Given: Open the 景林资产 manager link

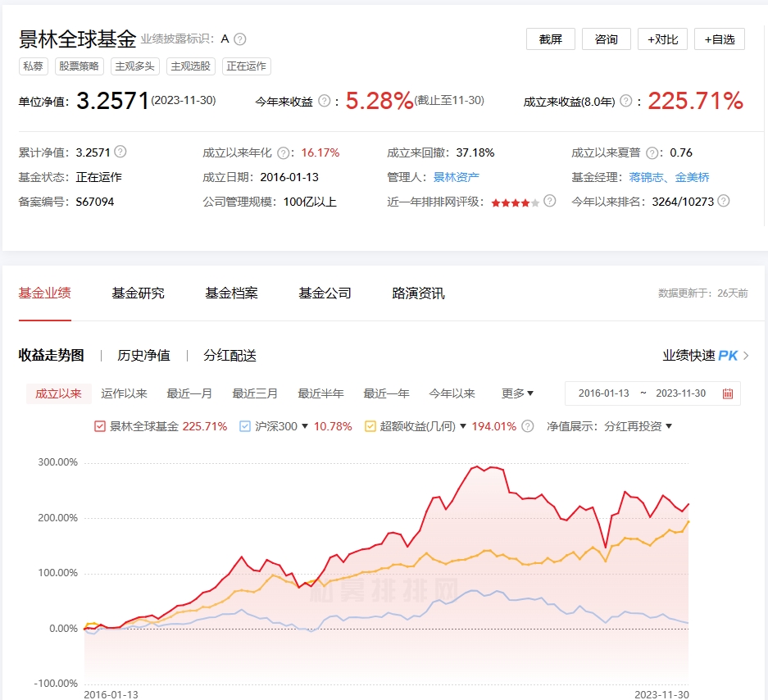Looking at the screenshot, I should click(x=457, y=177).
